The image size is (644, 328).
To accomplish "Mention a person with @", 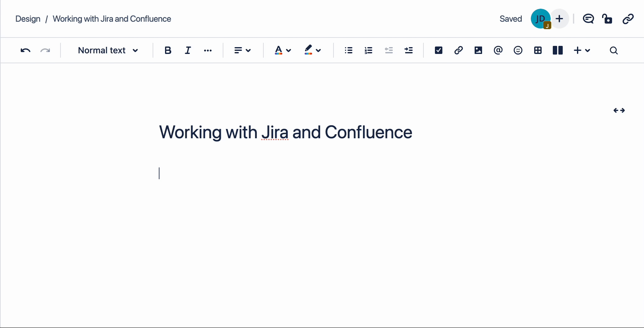I will (498, 50).
